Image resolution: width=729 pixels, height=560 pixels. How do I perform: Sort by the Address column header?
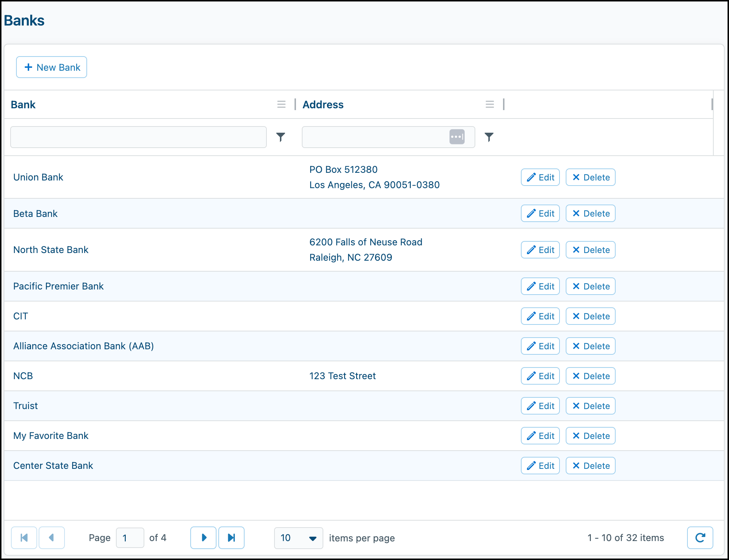[x=323, y=105]
